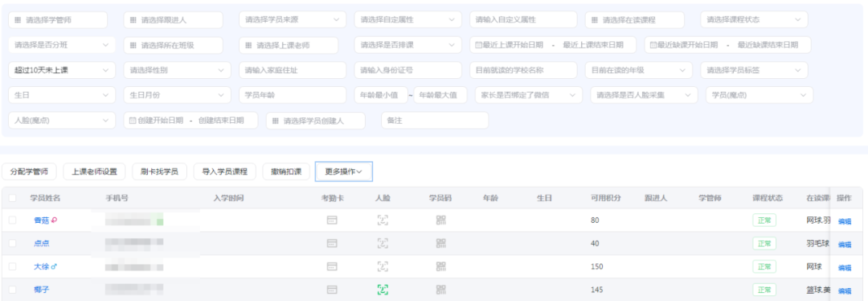Image resolution: width=868 pixels, height=301 pixels.
Task: Click female gender icon beside 香菇
Action: pos(55,220)
